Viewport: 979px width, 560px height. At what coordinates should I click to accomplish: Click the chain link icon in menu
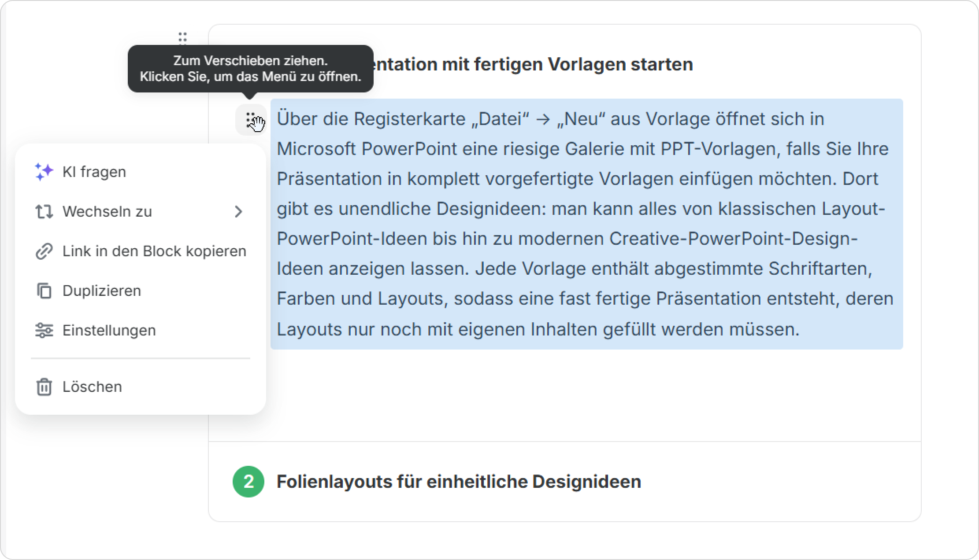tap(44, 251)
